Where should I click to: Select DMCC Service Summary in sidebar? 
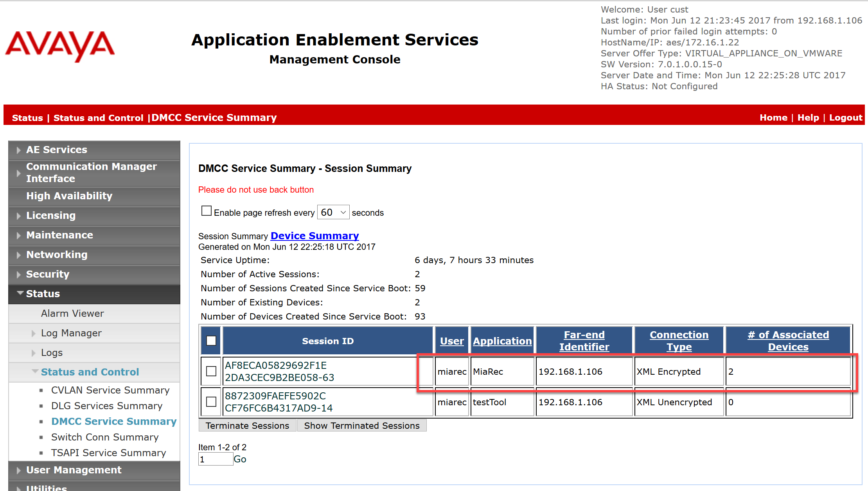114,422
